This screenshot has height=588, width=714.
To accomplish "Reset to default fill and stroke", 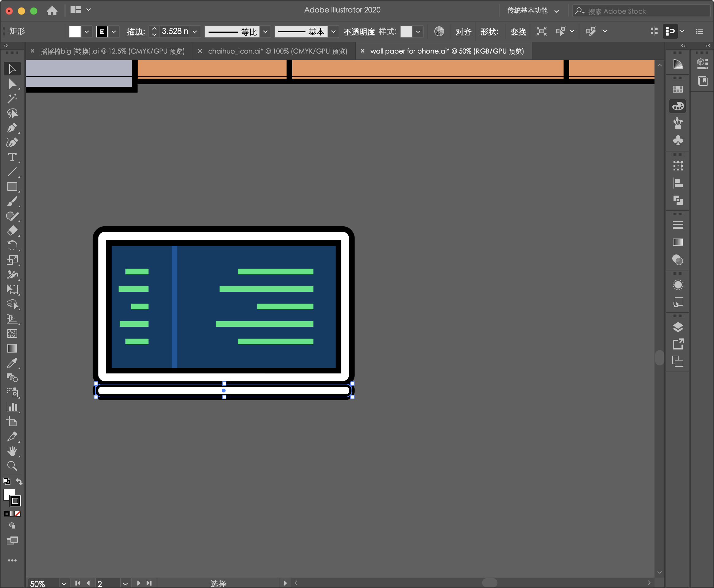I will [x=6, y=481].
